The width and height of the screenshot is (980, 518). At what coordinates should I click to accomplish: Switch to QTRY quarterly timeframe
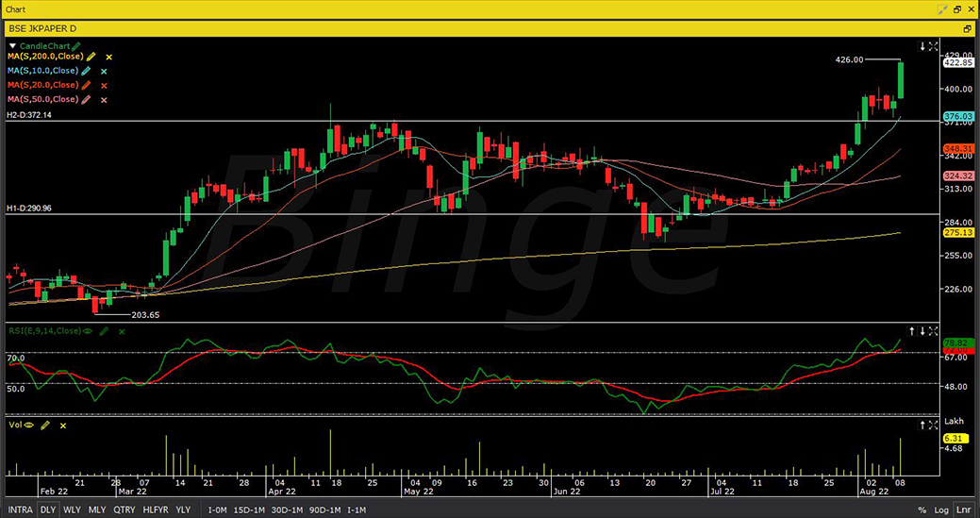pyautogui.click(x=125, y=510)
